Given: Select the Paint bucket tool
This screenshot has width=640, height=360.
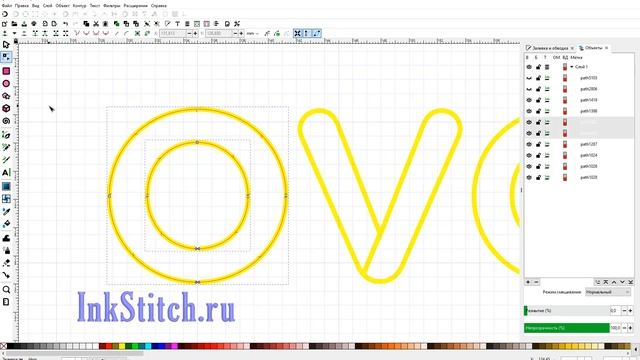Looking at the screenshot, I should 6,224.
